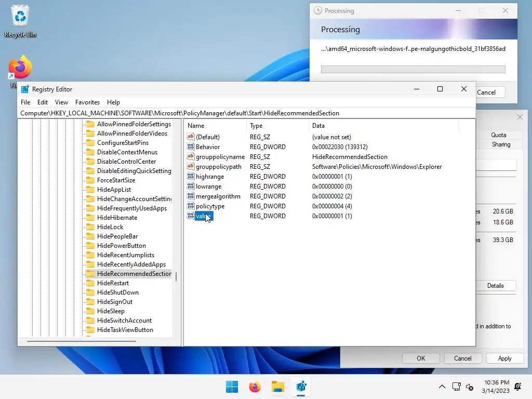Open the HideShutDown key
The image size is (532, 399).
coord(118,292)
